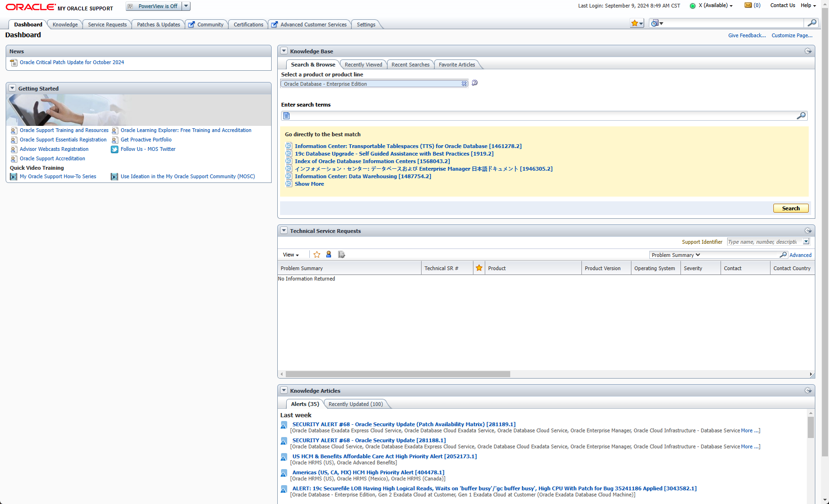Click the person icon in SR toolbar
Image resolution: width=829 pixels, height=504 pixels.
tap(329, 255)
